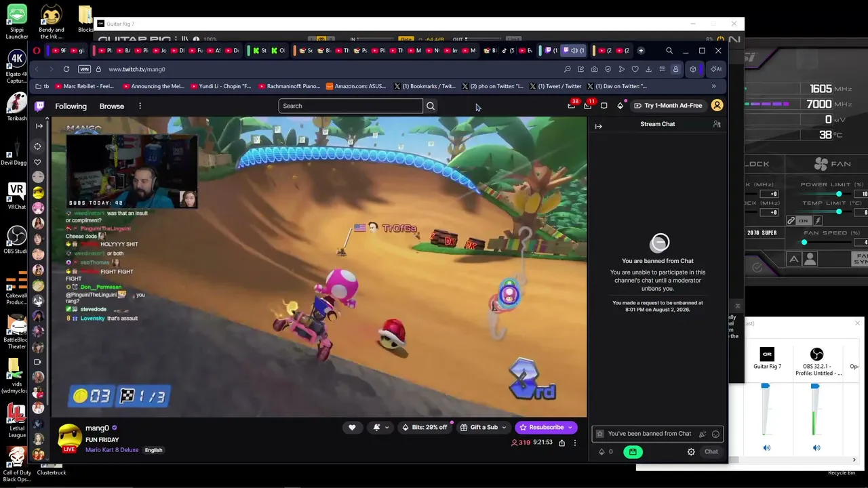Open Twitch notifications inbox with 38 badge
Image resolution: width=868 pixels, height=488 pixels.
coord(572,106)
